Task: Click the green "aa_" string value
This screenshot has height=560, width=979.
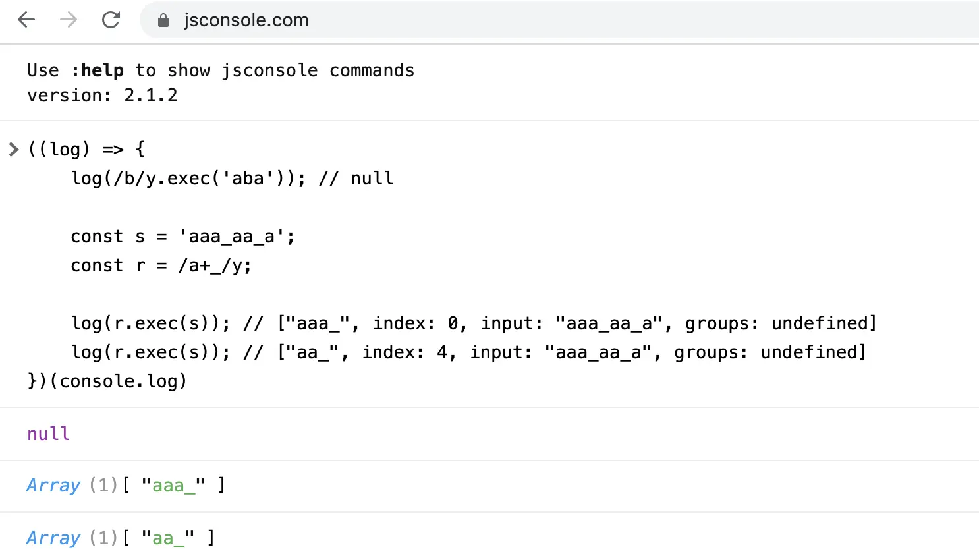Action: 168,538
